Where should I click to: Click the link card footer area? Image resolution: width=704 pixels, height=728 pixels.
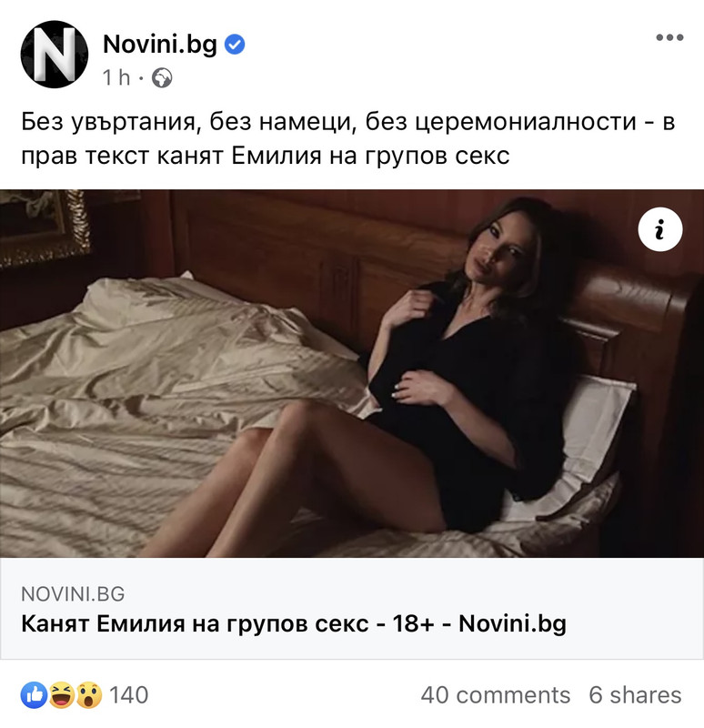point(352,608)
